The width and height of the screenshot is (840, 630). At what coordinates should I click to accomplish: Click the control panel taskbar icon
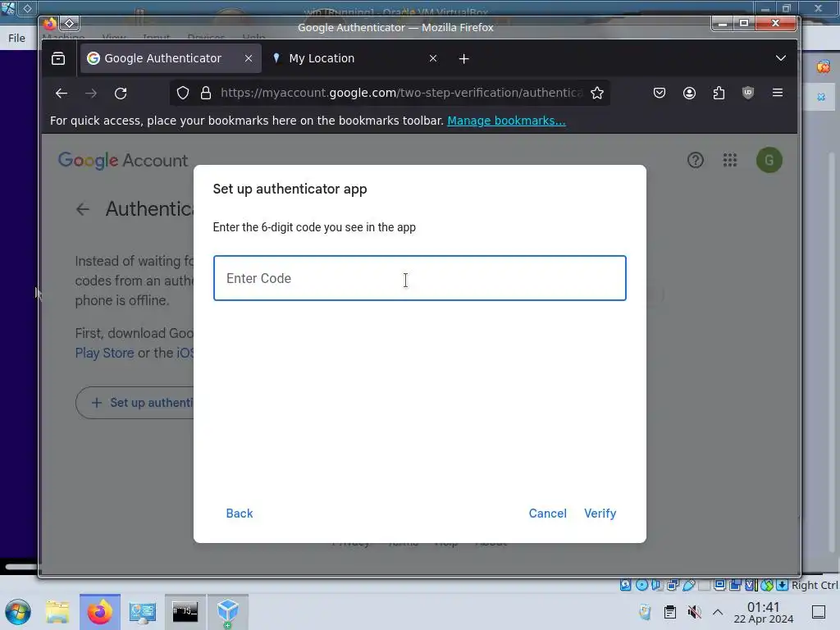pos(143,612)
